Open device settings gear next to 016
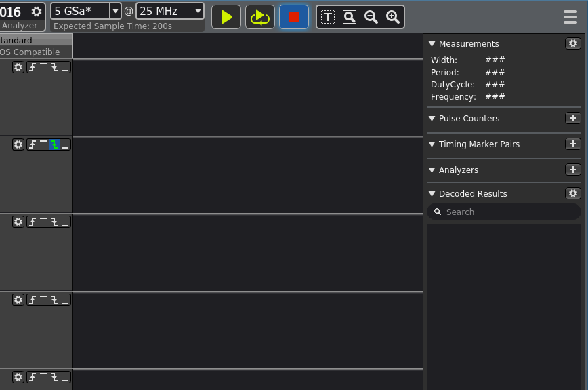 37,12
